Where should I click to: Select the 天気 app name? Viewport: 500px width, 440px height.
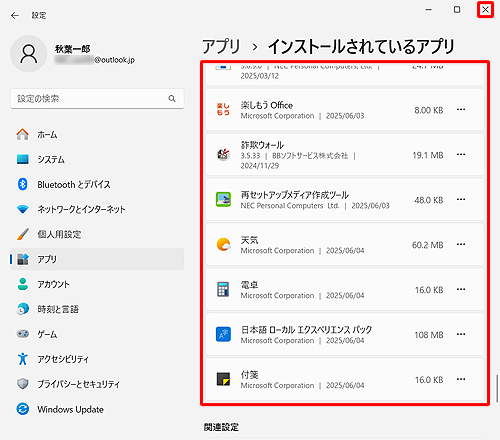pyautogui.click(x=249, y=240)
